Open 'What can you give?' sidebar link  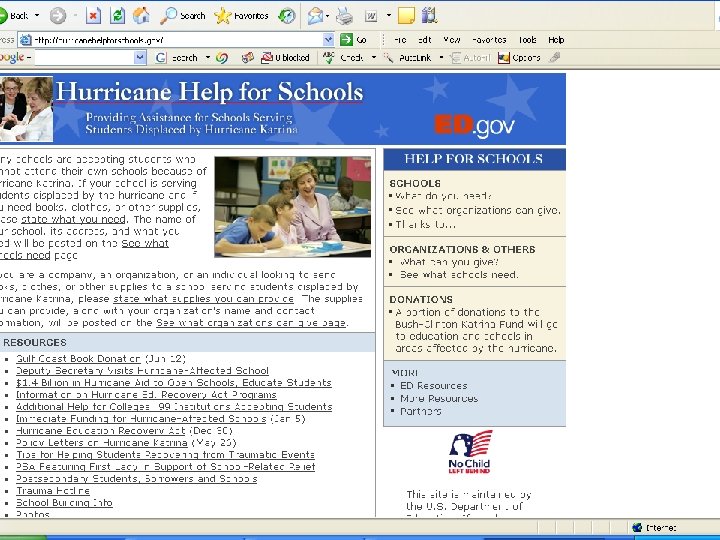(449, 262)
